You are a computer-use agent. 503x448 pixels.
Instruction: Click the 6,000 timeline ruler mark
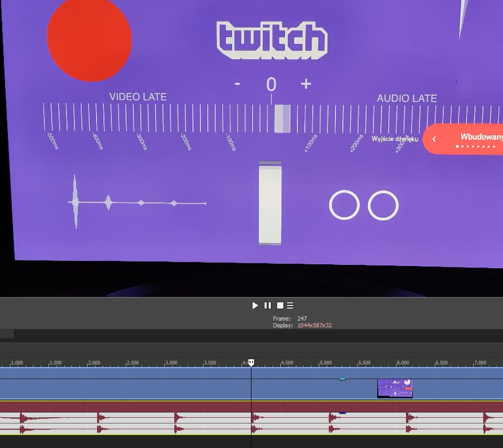point(403,363)
